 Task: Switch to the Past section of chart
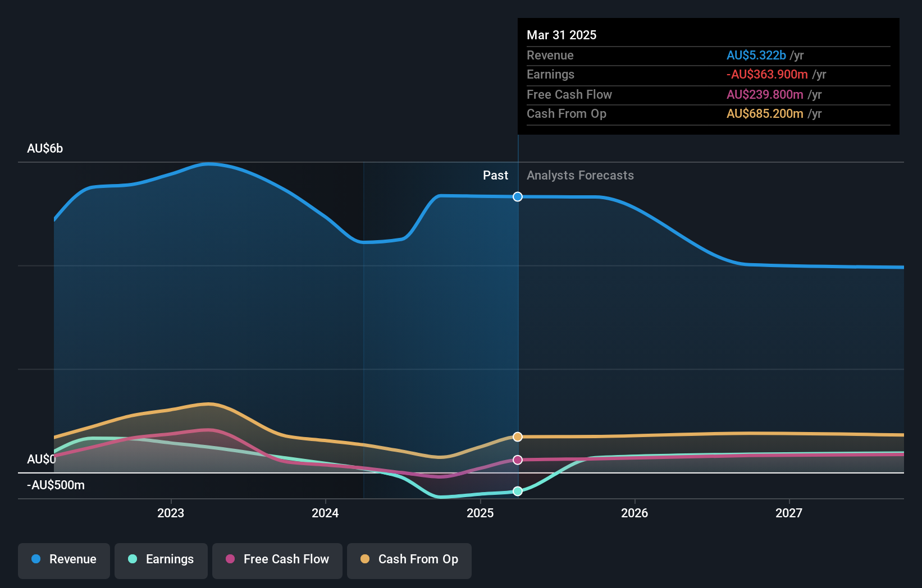[x=495, y=176]
